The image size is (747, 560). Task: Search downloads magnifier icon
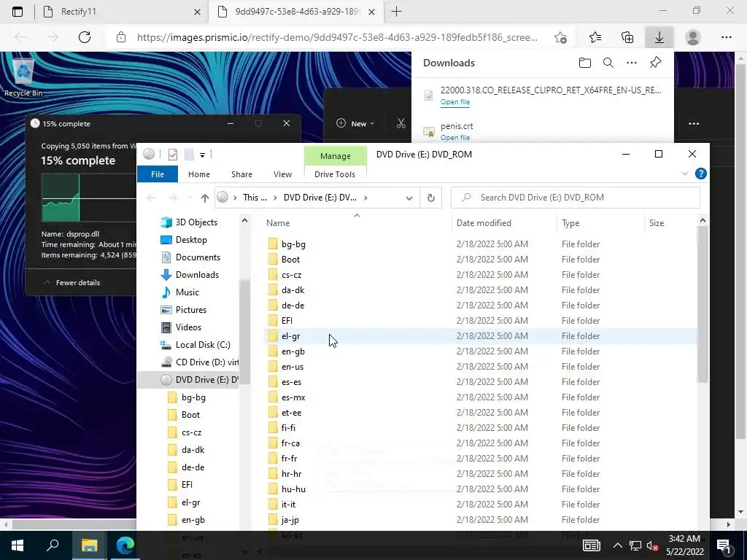coord(608,63)
